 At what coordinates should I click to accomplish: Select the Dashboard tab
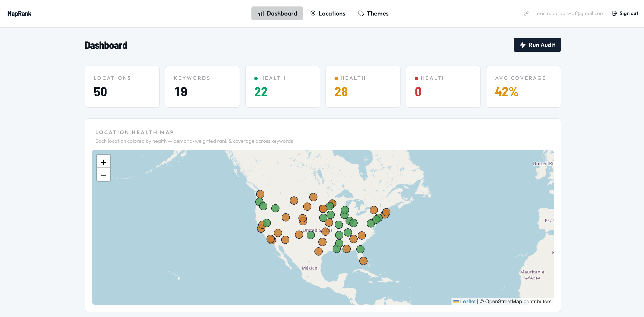(277, 14)
